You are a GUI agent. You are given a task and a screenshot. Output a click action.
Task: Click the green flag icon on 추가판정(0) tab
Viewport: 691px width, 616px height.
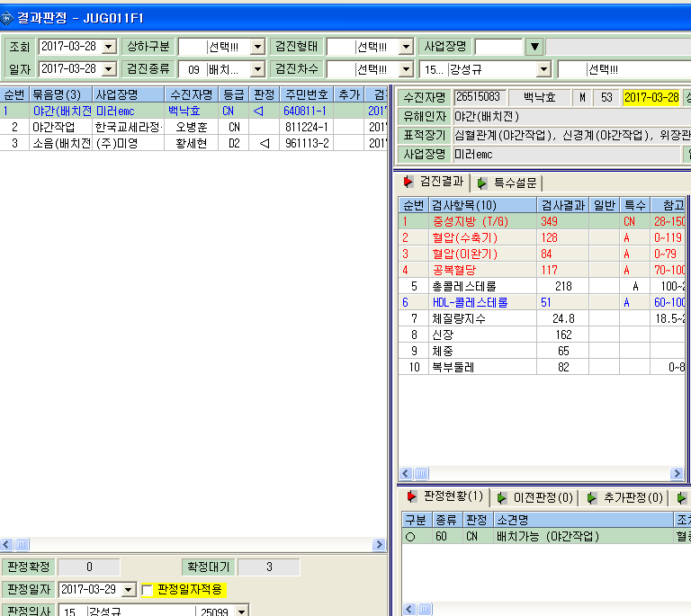[592, 498]
